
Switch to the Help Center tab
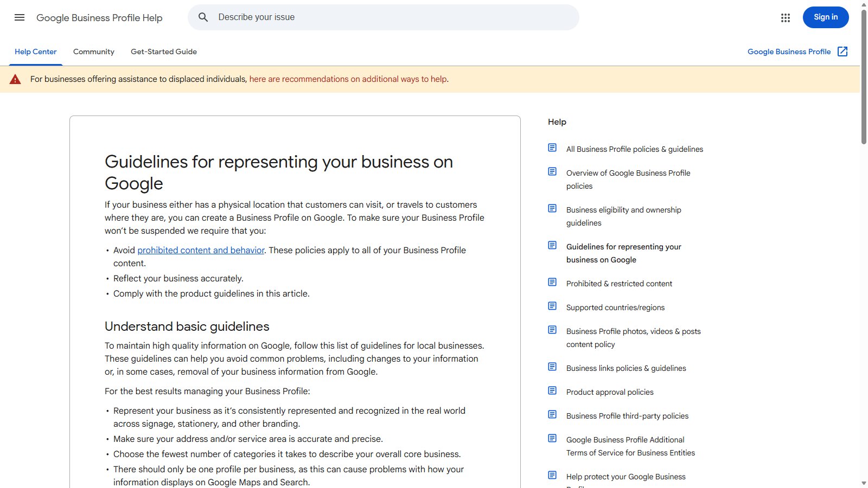36,52
